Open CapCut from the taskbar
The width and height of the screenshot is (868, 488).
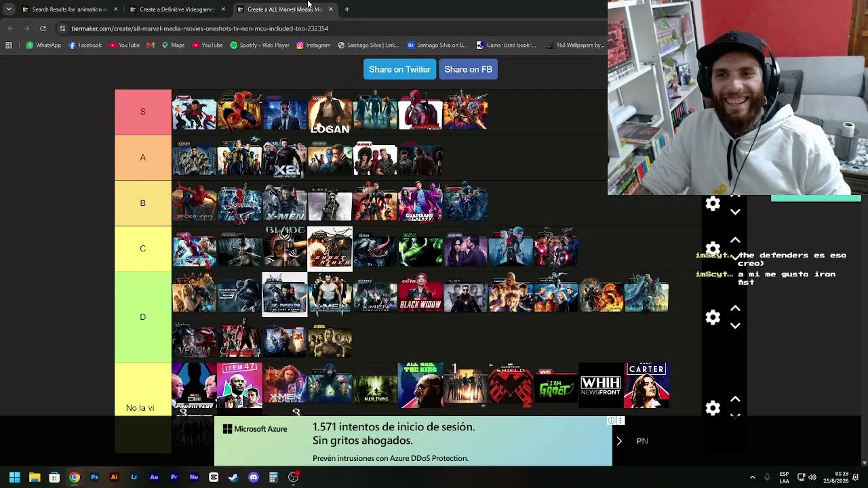click(x=214, y=477)
